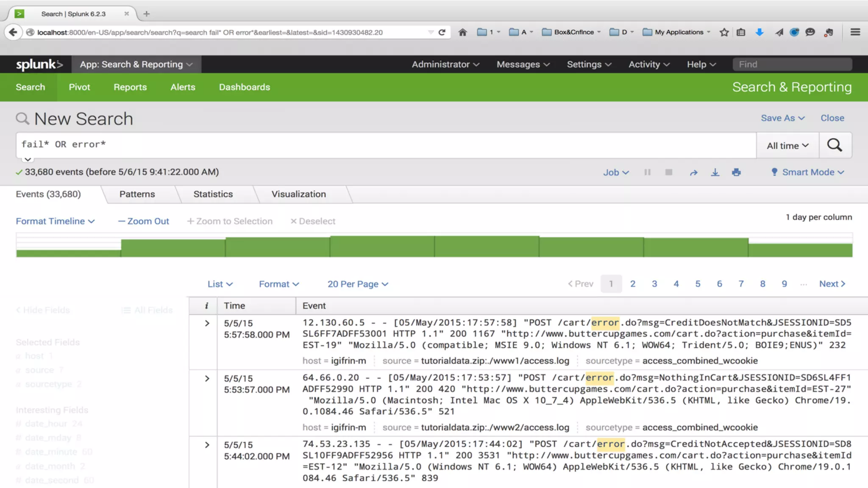The height and width of the screenshot is (488, 868).
Task: Open the All time range picker
Action: pos(787,145)
